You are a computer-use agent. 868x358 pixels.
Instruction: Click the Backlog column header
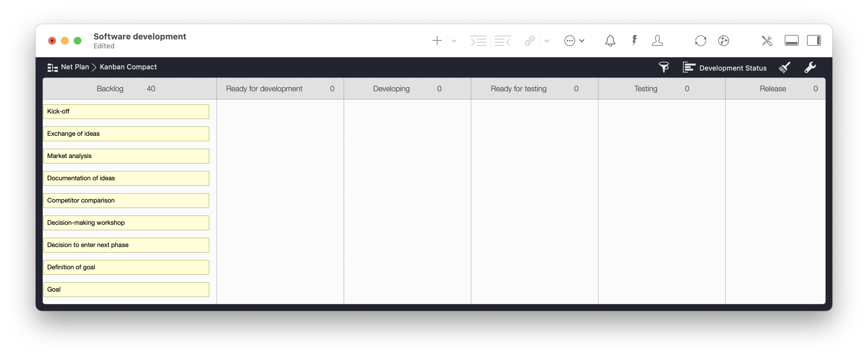[129, 89]
